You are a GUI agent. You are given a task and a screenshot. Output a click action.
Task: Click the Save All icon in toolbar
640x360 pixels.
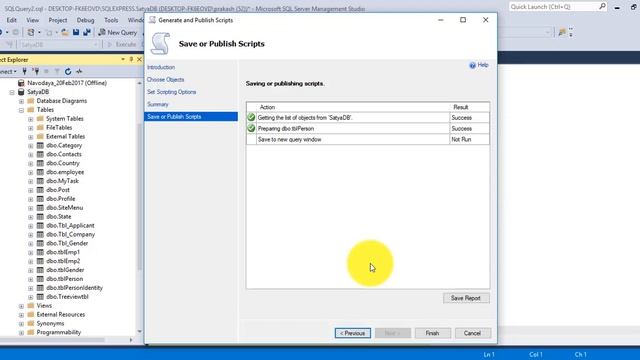point(87,32)
